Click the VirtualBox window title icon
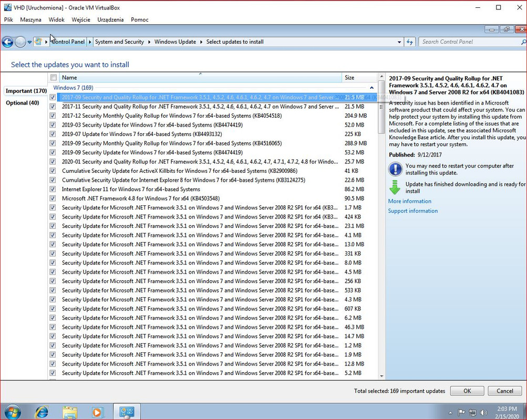 pos(7,7)
